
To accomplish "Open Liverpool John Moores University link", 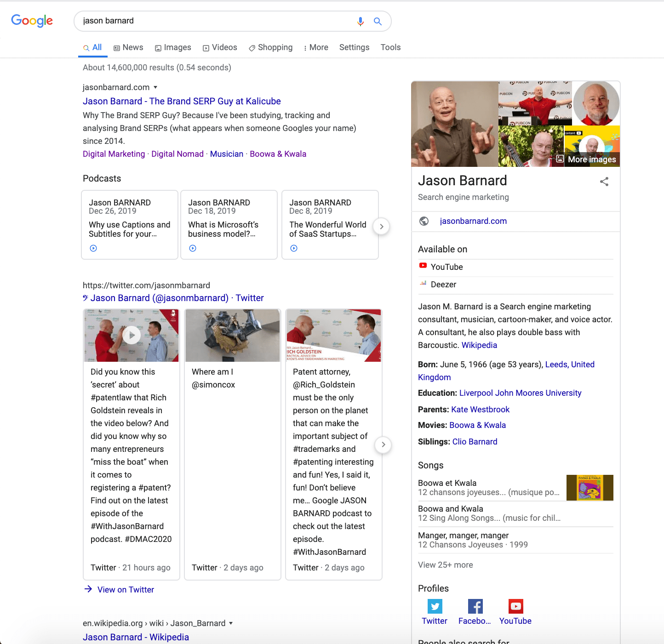I will coord(520,393).
